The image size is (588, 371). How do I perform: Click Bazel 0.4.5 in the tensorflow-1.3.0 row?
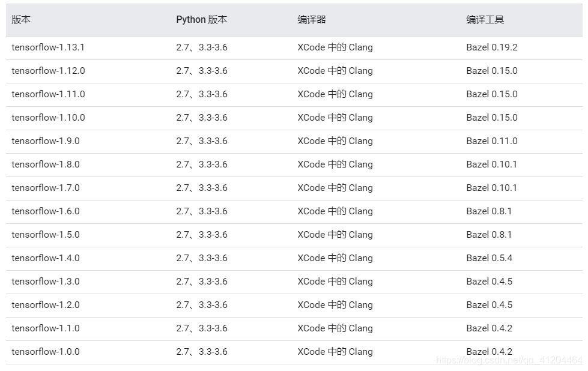489,282
